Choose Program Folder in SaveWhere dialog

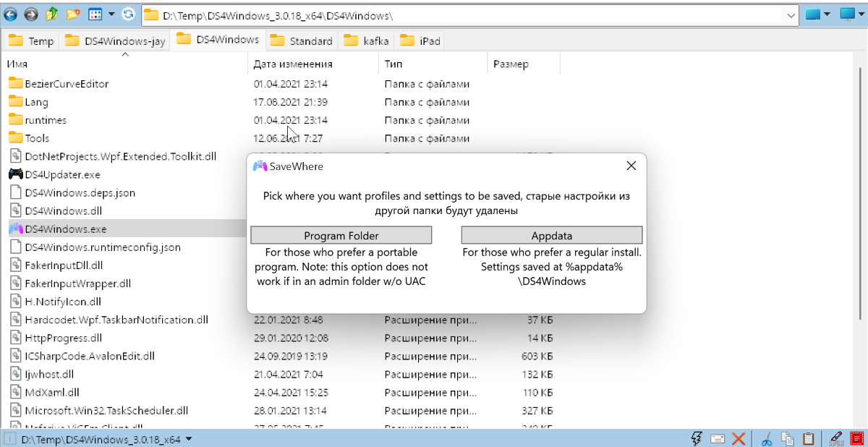coord(341,235)
